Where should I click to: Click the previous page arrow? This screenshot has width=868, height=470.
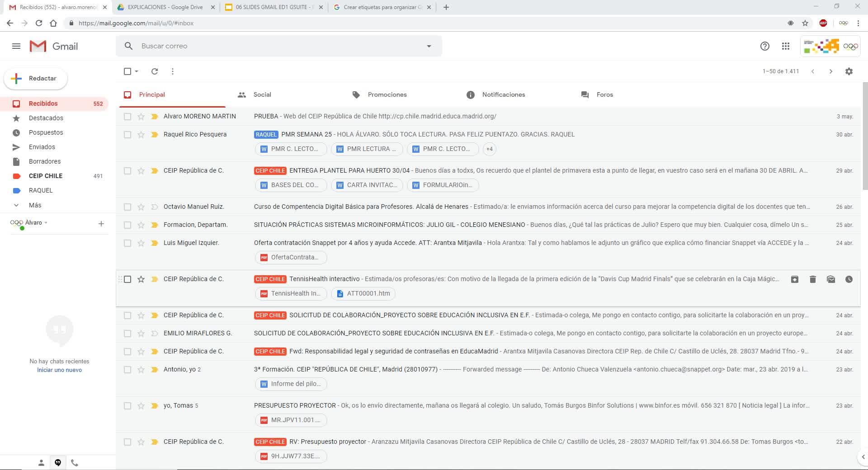tap(813, 71)
